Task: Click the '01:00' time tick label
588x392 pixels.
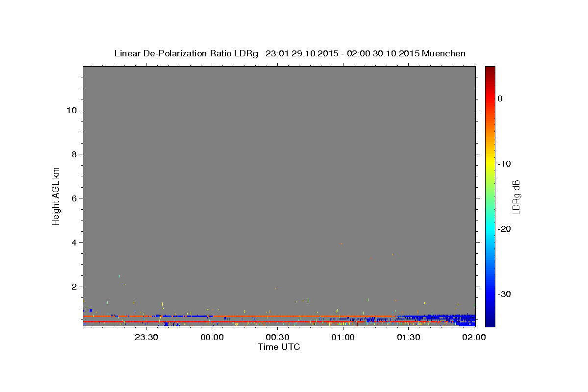Action: [x=343, y=337]
